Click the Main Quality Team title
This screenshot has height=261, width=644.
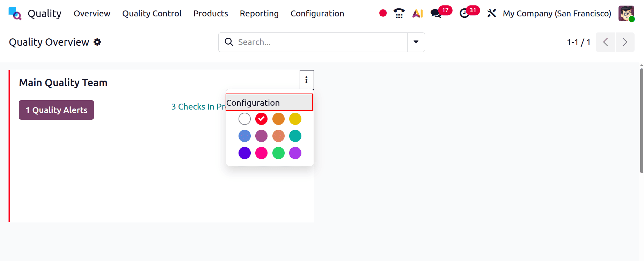[x=63, y=83]
